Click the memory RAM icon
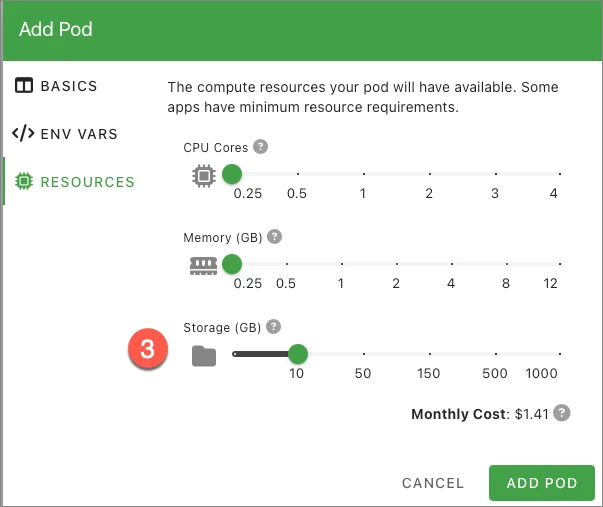Image resolution: width=603 pixels, height=507 pixels. 204,265
